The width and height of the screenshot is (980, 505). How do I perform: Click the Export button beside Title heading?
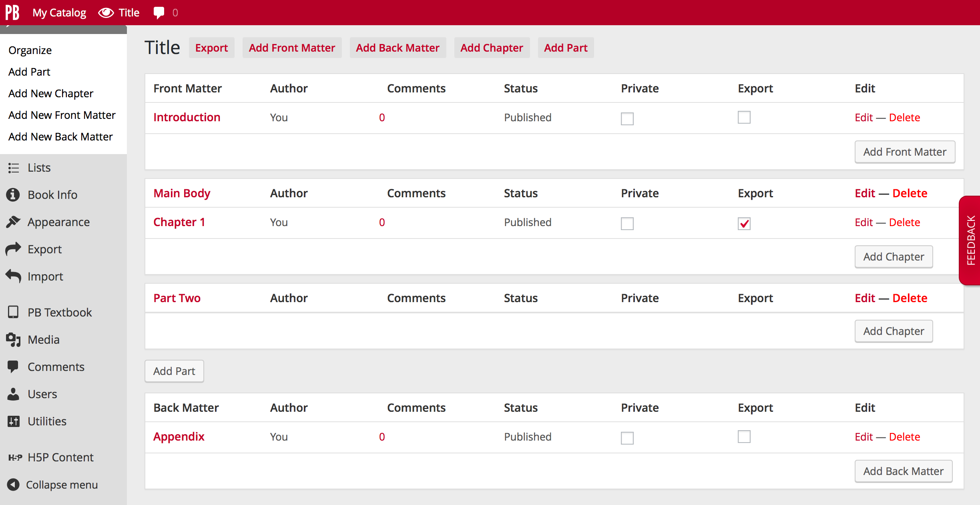[211, 48]
